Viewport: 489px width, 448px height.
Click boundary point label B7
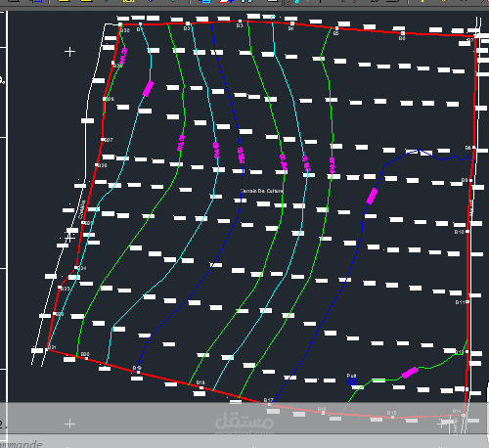pos(470,40)
